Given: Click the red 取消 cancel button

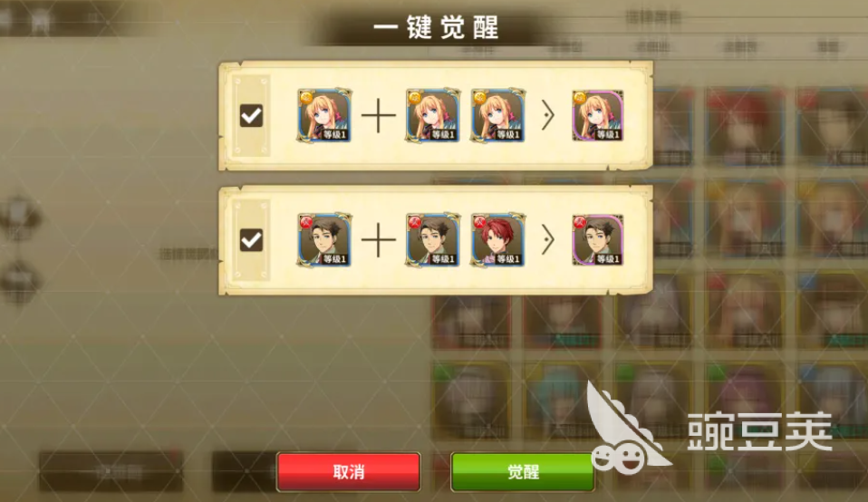Looking at the screenshot, I should click(x=349, y=471).
